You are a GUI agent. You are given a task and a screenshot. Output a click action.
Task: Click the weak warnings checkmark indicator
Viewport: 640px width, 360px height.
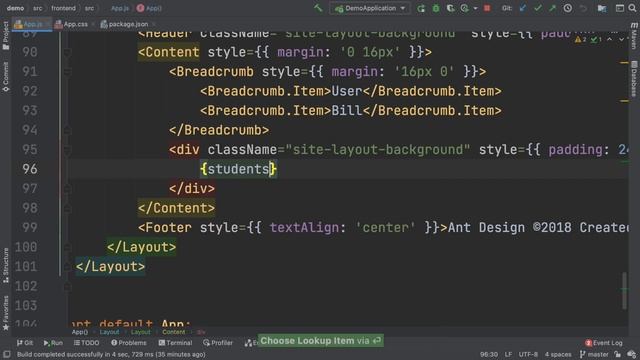(596, 40)
